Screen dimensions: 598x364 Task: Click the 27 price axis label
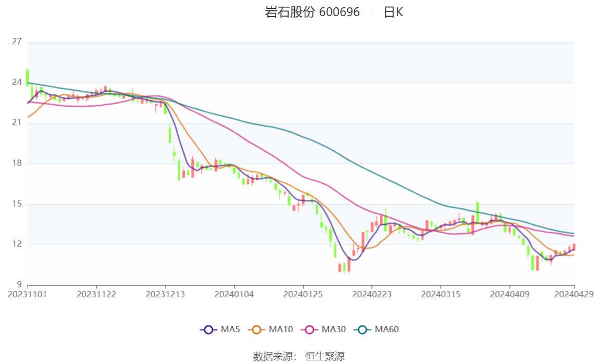(x=17, y=42)
